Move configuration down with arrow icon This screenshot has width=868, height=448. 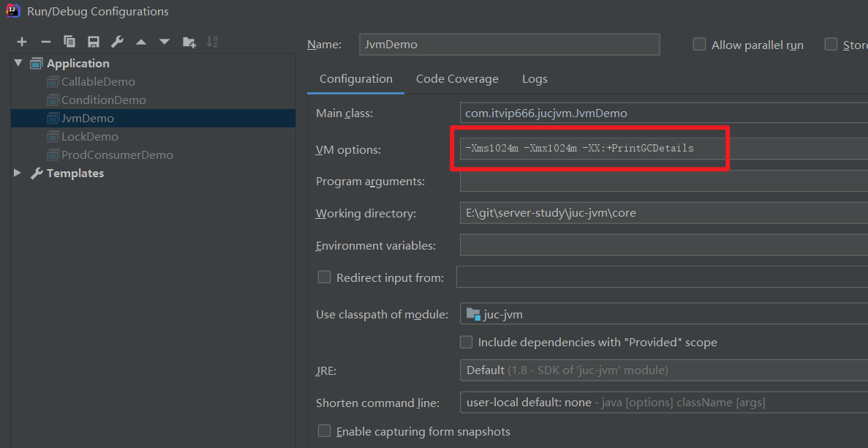(165, 42)
